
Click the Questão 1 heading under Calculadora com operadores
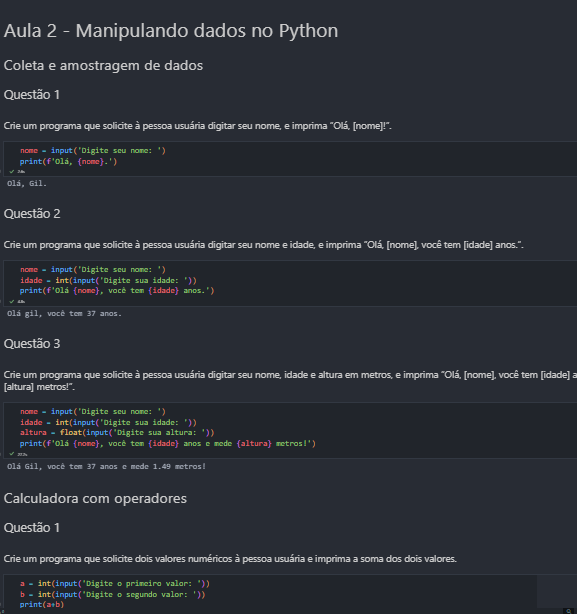coord(32,528)
